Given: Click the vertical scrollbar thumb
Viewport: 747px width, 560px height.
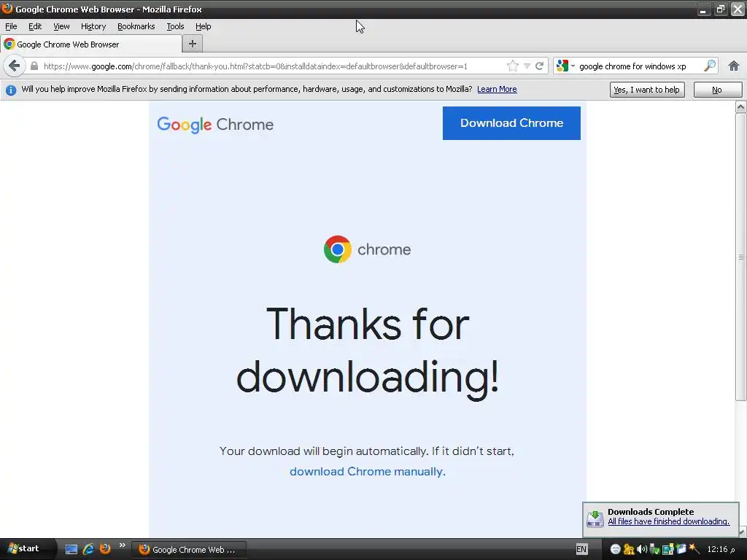Looking at the screenshot, I should (x=740, y=257).
